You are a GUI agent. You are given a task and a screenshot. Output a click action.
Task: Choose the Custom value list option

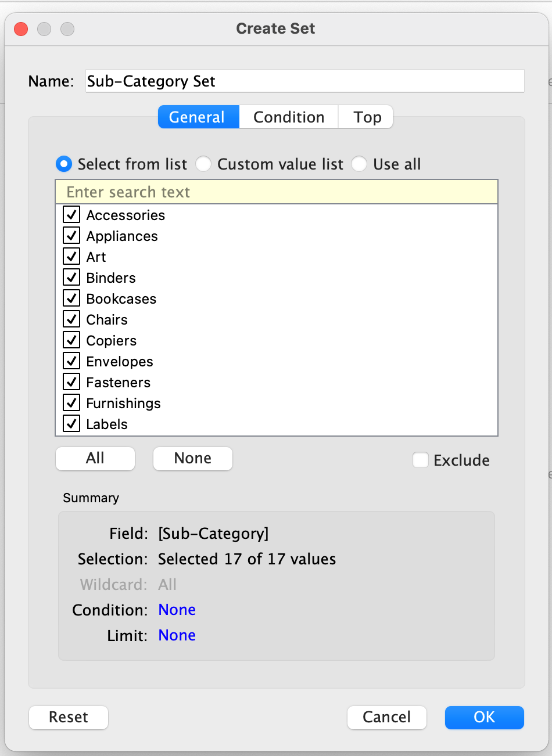[203, 164]
